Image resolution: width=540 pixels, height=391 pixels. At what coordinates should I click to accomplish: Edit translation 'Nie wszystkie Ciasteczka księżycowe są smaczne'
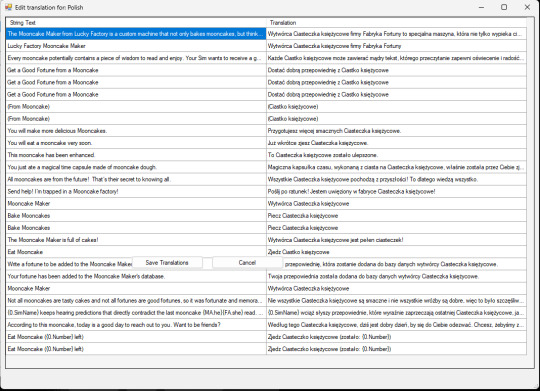click(x=396, y=300)
